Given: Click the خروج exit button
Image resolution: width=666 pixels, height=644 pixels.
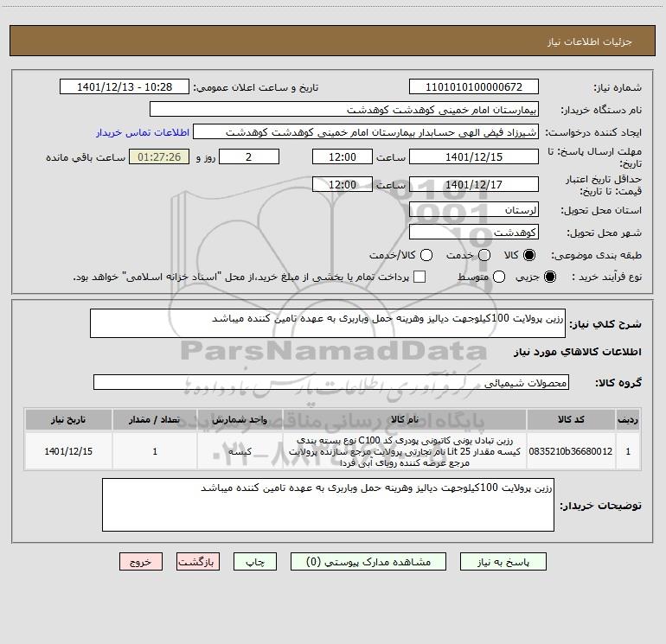Looking at the screenshot, I should (141, 562).
